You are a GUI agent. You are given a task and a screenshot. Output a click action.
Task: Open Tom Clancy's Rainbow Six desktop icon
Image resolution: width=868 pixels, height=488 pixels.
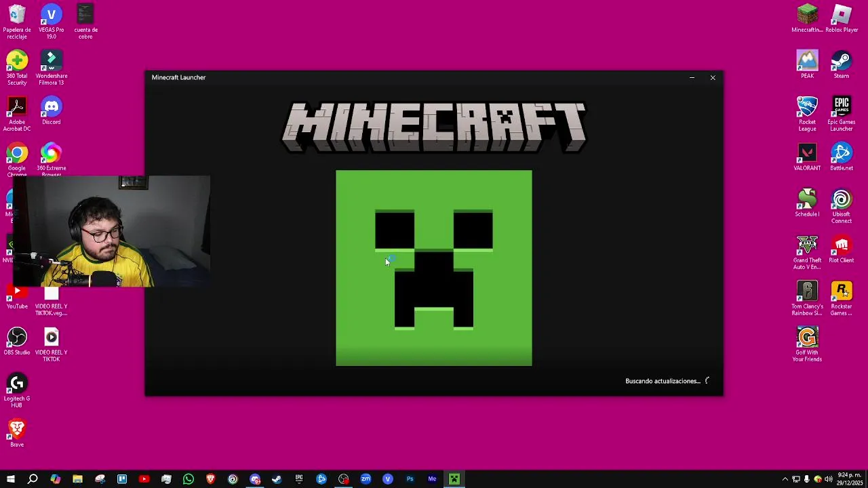tap(807, 298)
